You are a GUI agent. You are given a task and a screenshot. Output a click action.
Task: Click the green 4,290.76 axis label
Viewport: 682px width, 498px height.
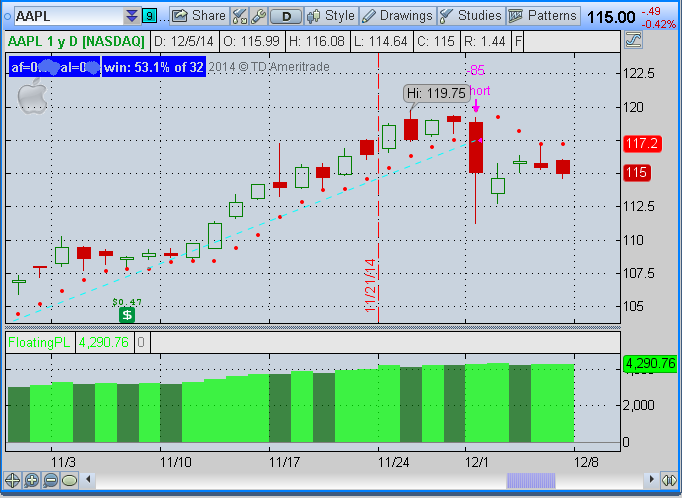650,364
